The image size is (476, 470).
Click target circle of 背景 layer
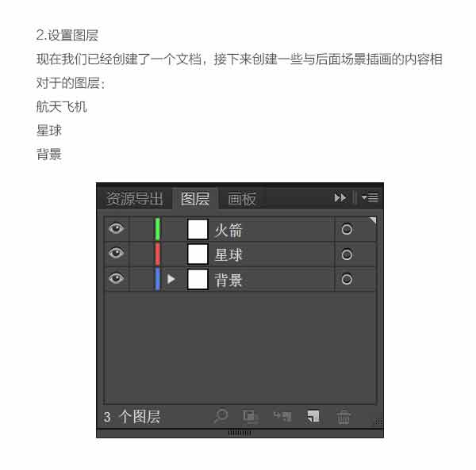tap(347, 279)
